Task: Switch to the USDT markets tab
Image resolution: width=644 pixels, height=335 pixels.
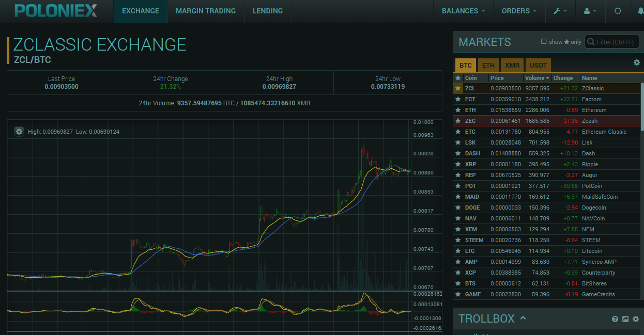Action: point(538,65)
